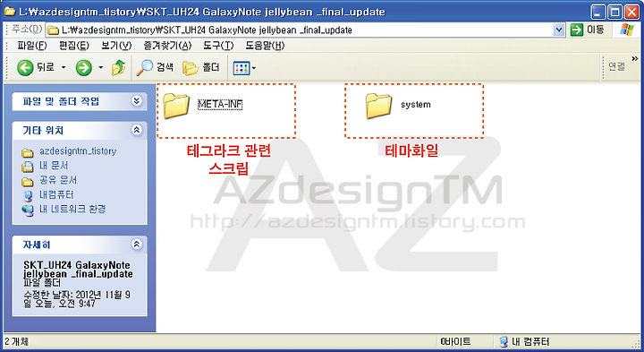This screenshot has width=644, height=352.
Task: Click the azdesigntm_tistory folder icon in sidebar
Action: (28, 153)
